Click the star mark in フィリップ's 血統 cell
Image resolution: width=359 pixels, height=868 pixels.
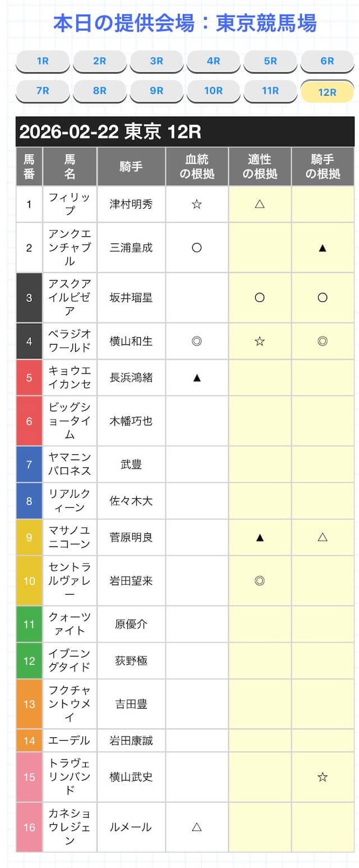(196, 204)
